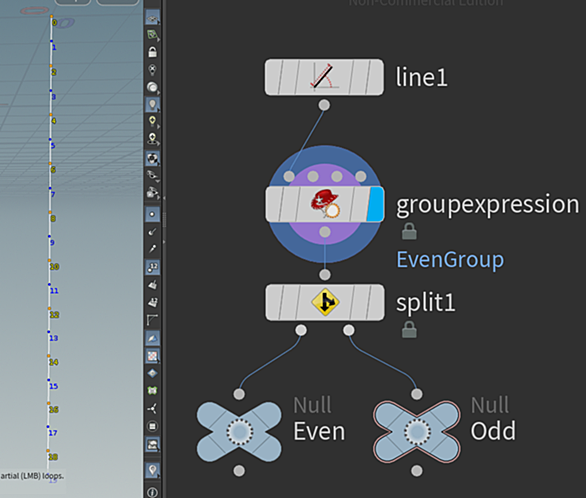The width and height of the screenshot is (586, 498).
Task: Click the padlock badge under split1 name
Action: pyautogui.click(x=409, y=330)
